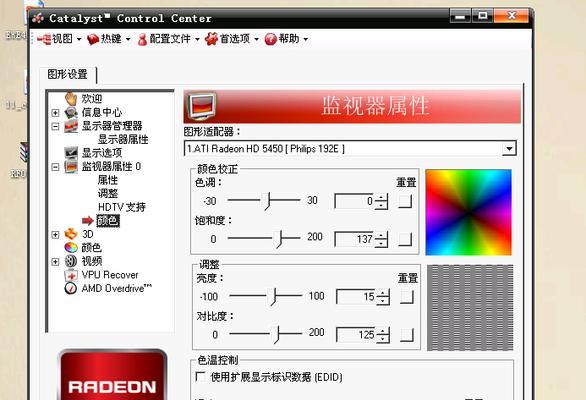Select the HDTV 支持 tree item
The height and width of the screenshot is (400, 586).
tap(121, 207)
